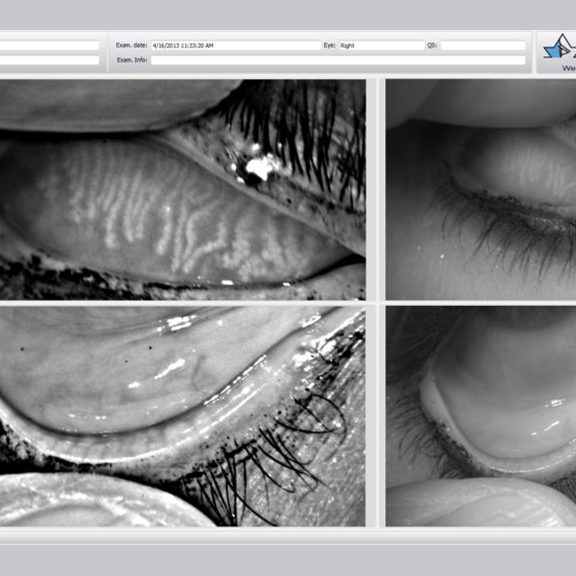Click the blue star logo icon
This screenshot has width=576, height=576.
click(559, 47)
